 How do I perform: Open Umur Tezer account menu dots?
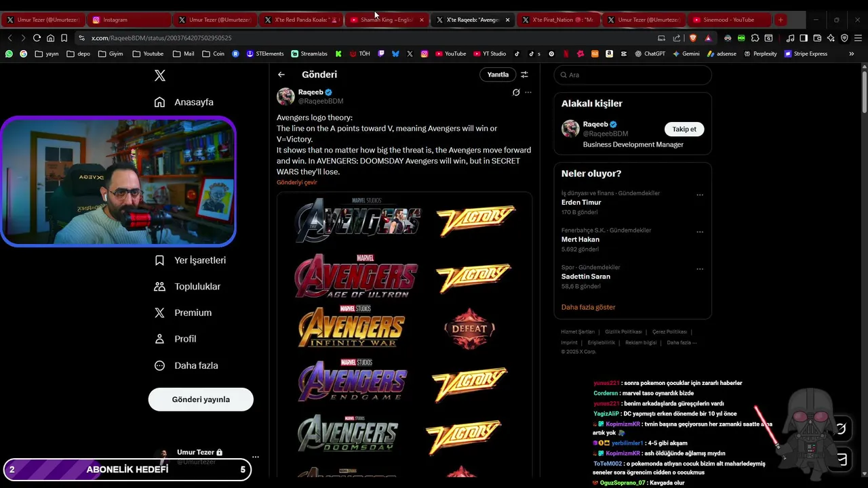255,457
